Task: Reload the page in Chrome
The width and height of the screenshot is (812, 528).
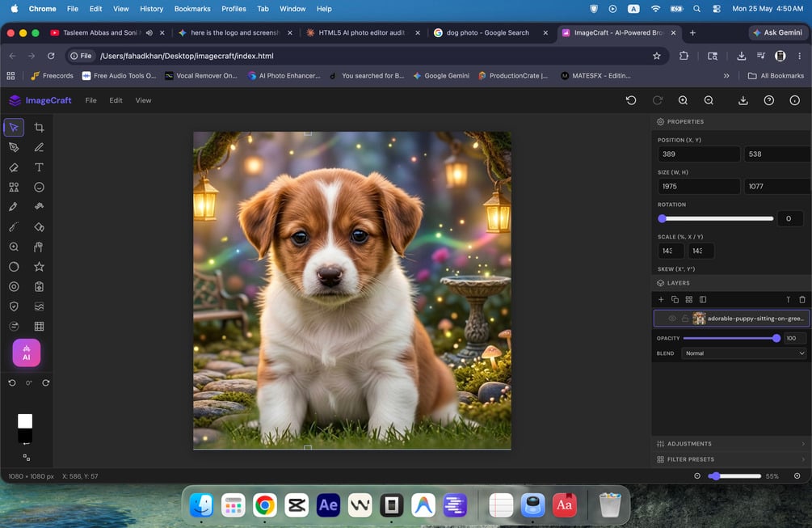Action: pos(51,56)
